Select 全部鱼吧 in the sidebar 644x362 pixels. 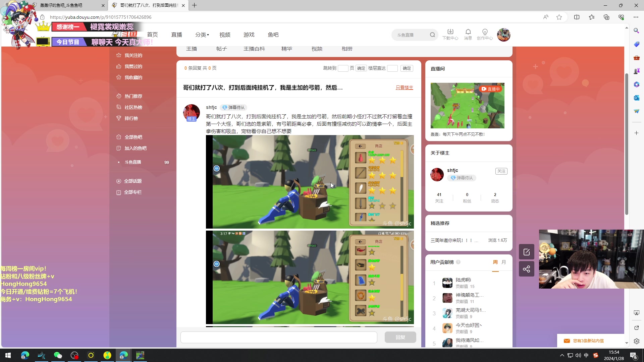[133, 137]
